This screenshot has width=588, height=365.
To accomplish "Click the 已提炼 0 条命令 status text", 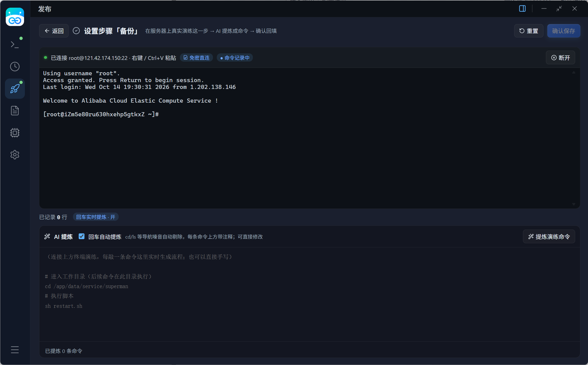I will tap(63, 351).
